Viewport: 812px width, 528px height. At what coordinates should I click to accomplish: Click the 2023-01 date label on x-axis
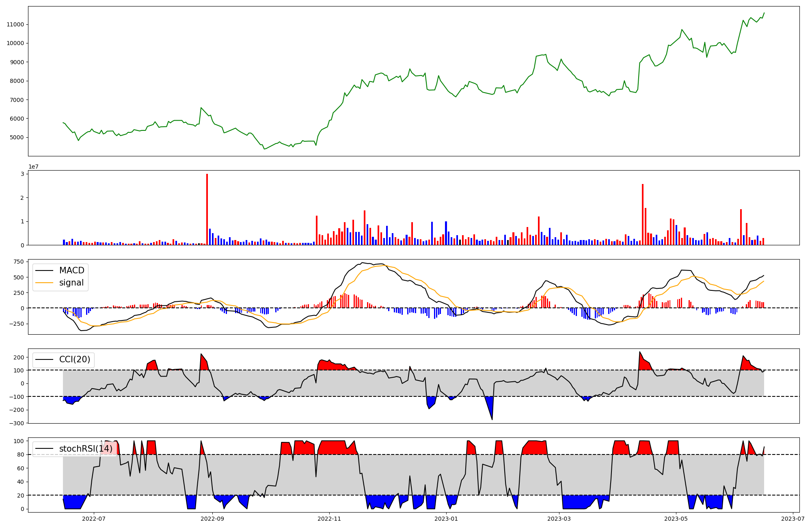tap(446, 519)
